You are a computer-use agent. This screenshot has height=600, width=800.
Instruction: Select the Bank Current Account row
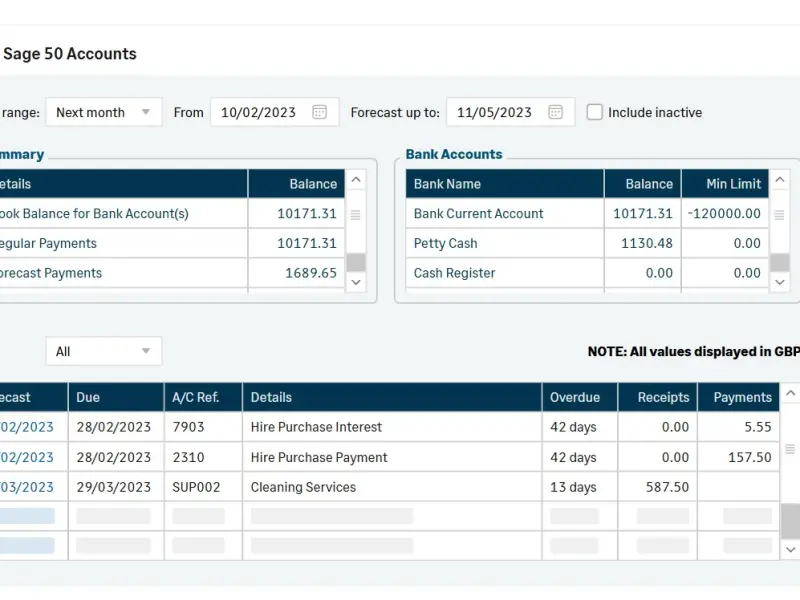[479, 213]
